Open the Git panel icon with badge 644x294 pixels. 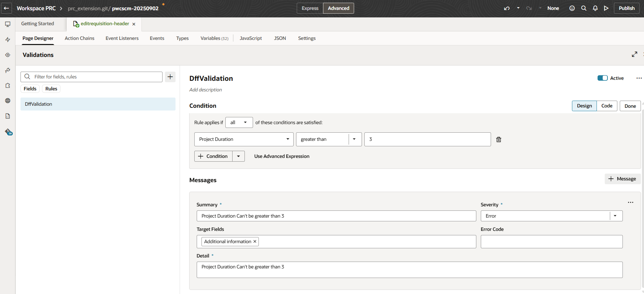click(x=8, y=132)
